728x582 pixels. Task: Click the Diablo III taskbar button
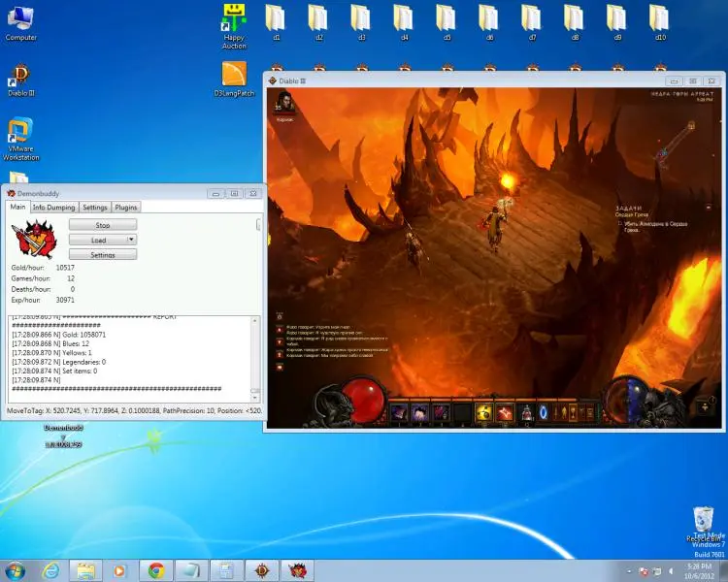click(x=262, y=570)
